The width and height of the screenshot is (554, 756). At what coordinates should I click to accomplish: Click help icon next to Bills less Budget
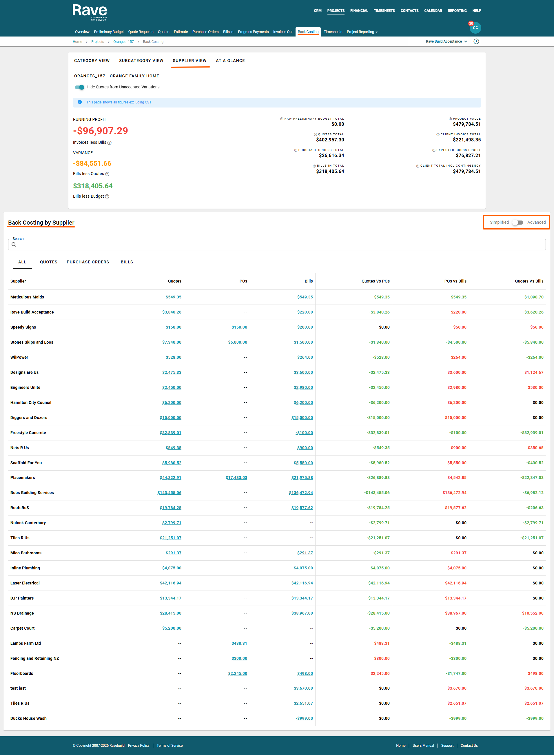tap(107, 196)
